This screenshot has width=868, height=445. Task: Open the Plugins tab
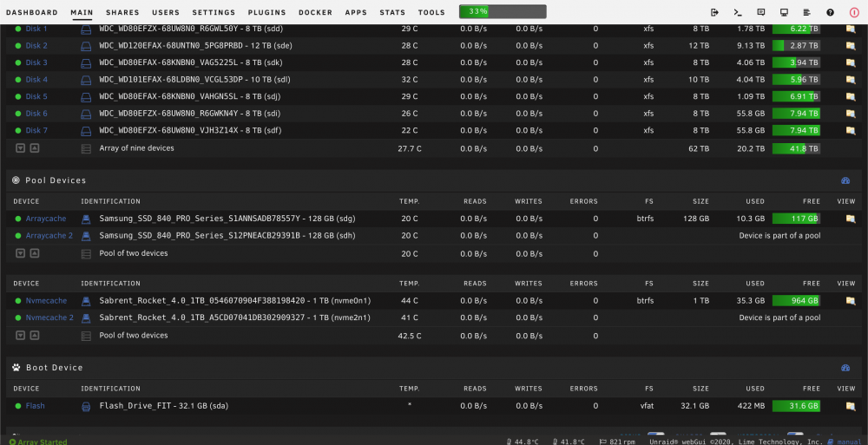pyautogui.click(x=266, y=12)
